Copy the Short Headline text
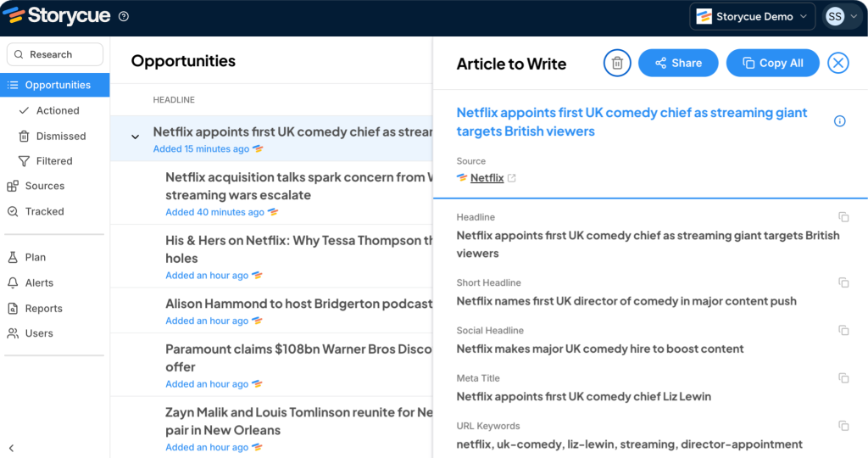868x458 pixels. tap(843, 282)
